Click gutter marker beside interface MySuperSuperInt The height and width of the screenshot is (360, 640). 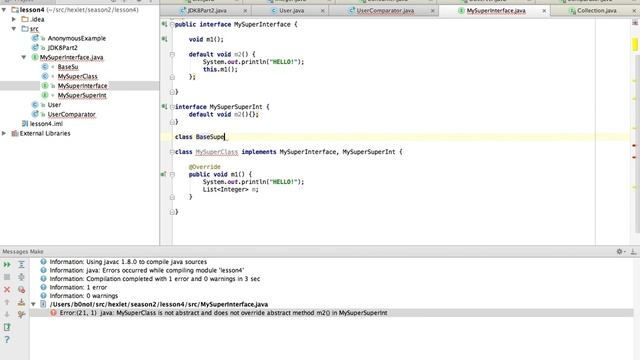pyautogui.click(x=164, y=107)
